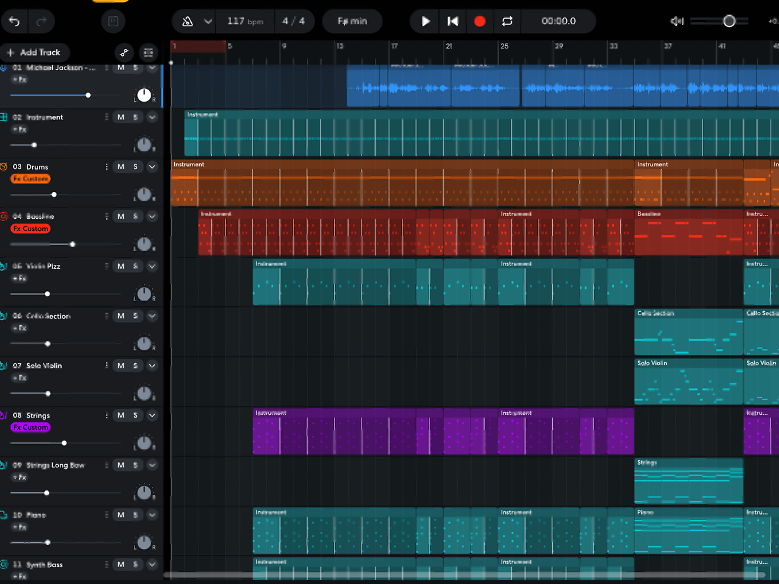Click the 00:00.0 time display
The width and height of the screenshot is (779, 584).
558,21
